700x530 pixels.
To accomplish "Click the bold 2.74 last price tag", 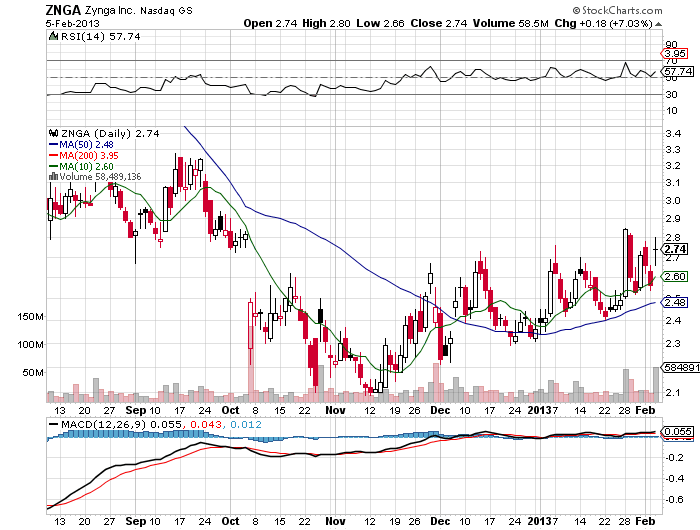I will coord(675,249).
